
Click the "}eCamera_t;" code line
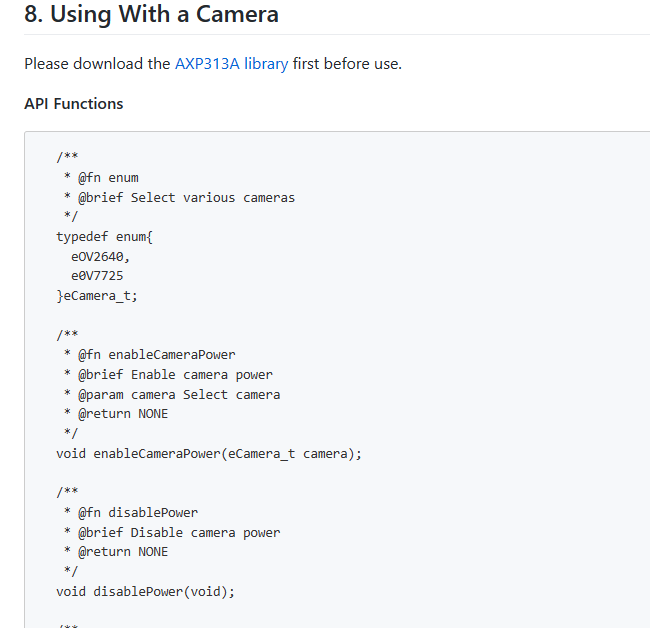(x=97, y=295)
